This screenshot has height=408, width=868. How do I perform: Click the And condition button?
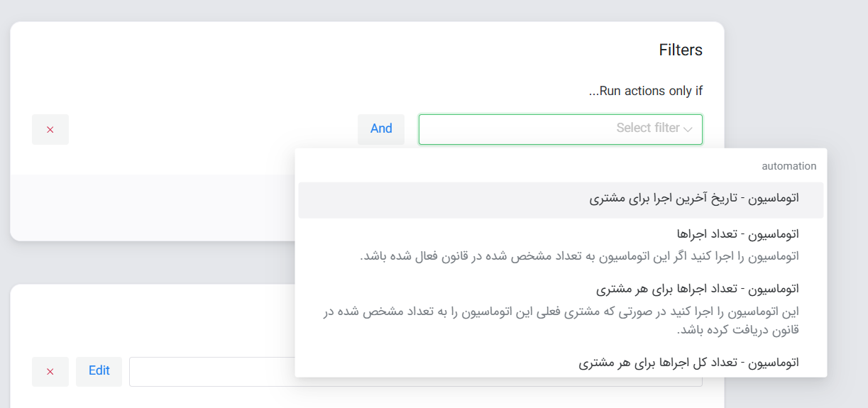point(381,129)
